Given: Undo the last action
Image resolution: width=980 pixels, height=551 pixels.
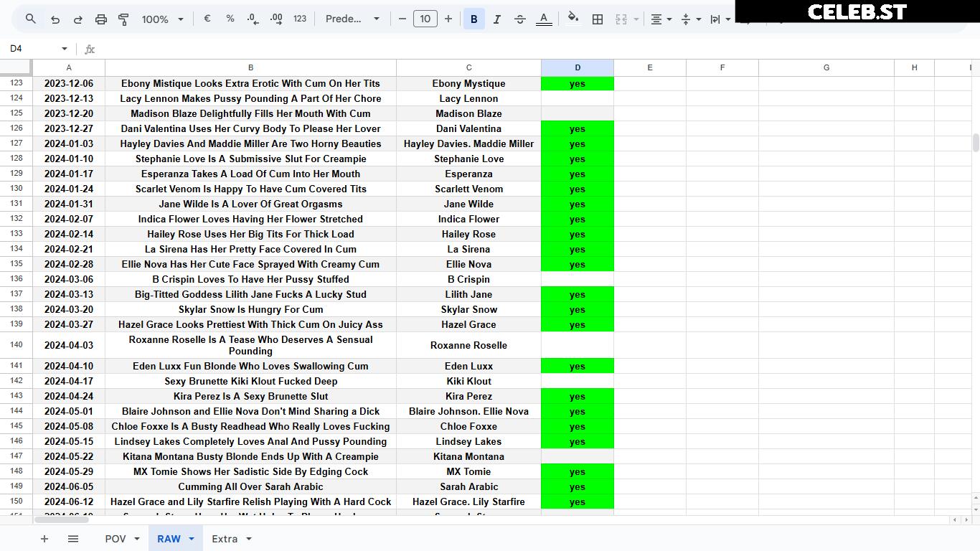Looking at the screenshot, I should tap(55, 19).
